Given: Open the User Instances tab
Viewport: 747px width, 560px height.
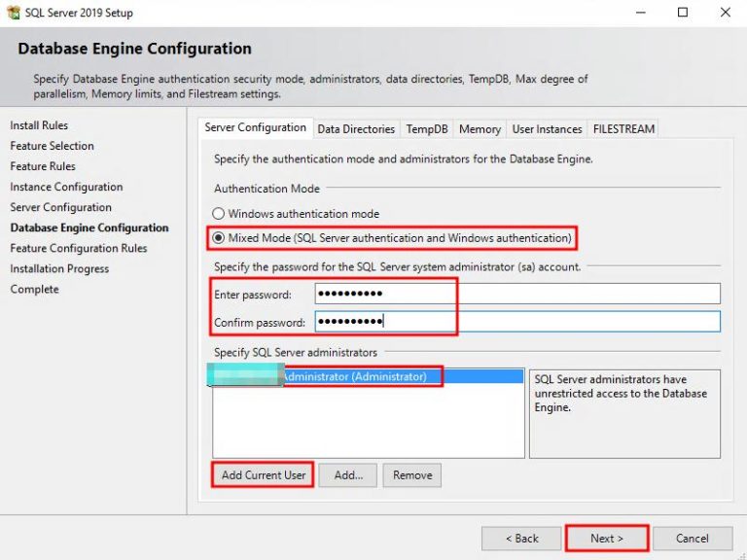Looking at the screenshot, I should tap(547, 129).
